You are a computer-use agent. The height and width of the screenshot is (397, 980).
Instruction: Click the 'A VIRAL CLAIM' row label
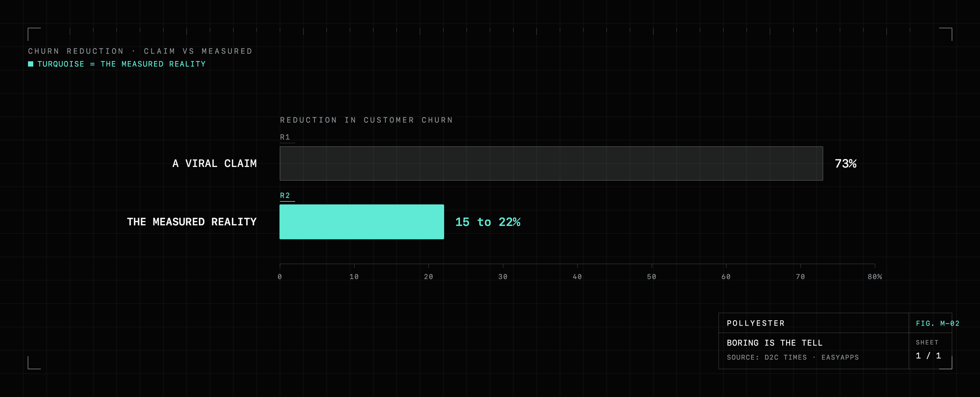(x=215, y=164)
